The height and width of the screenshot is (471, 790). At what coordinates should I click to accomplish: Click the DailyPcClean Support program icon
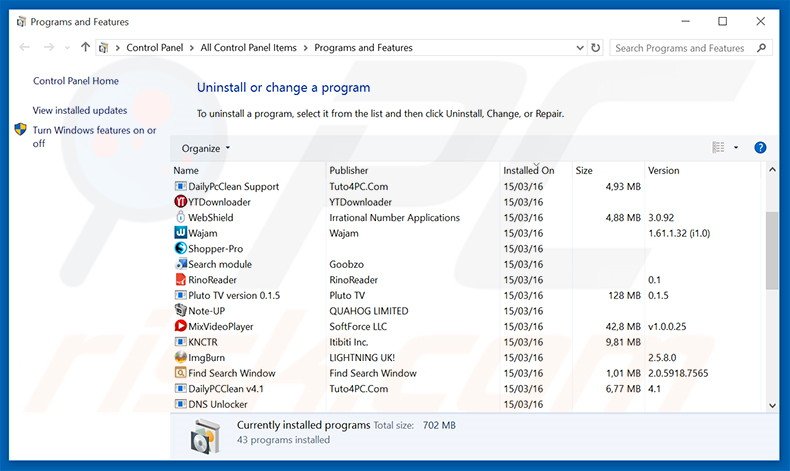coord(180,186)
